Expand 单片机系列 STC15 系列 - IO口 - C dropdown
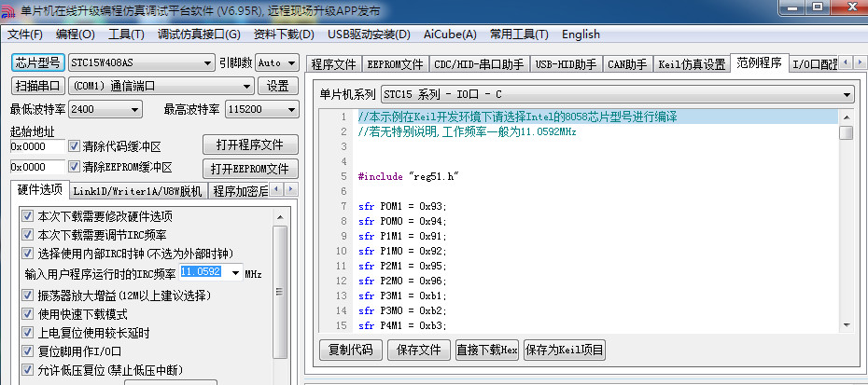Screen dimensions: 868x385 click(847, 94)
